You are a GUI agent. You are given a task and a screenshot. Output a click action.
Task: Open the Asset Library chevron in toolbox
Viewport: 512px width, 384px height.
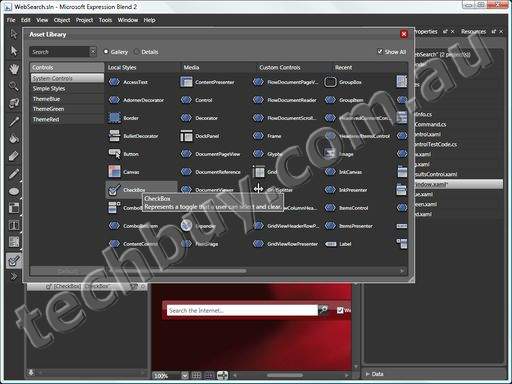tap(14, 276)
